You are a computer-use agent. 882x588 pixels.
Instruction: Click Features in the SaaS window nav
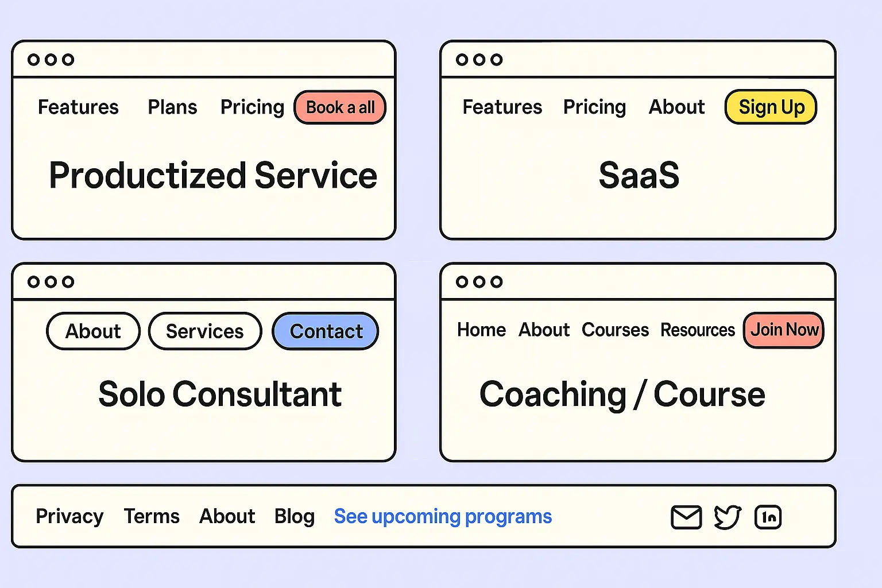tap(502, 107)
